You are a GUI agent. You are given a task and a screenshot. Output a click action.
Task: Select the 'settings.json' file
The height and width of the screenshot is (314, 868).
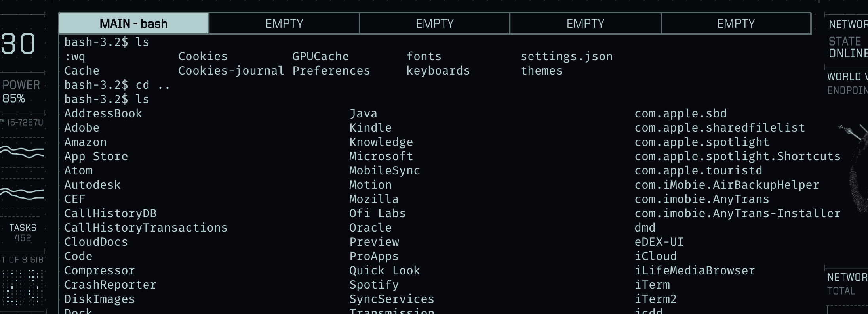pos(566,56)
